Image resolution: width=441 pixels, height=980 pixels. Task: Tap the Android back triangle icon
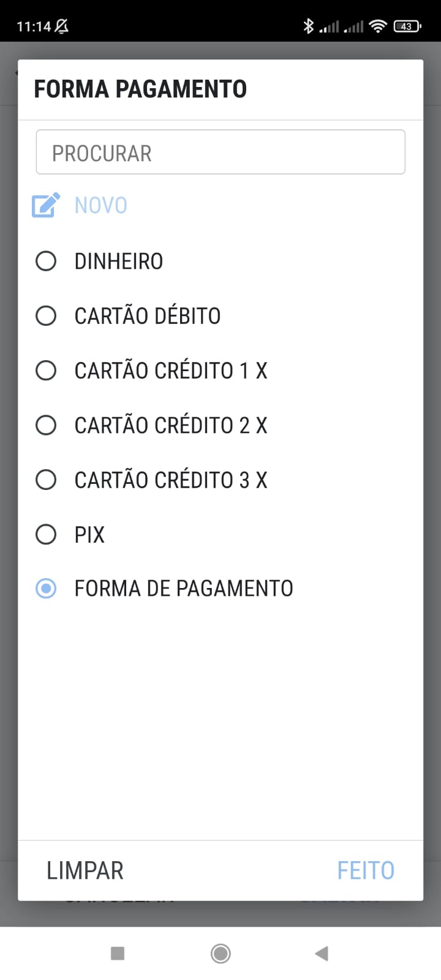pyautogui.click(x=322, y=953)
